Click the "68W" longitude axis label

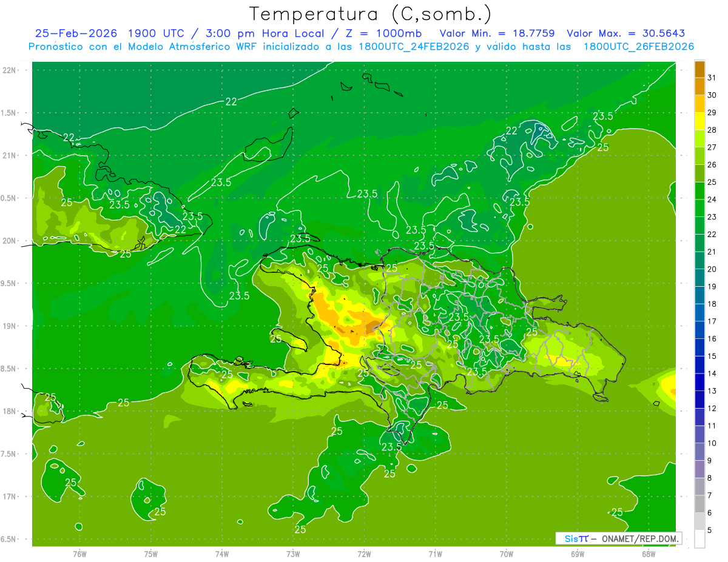pyautogui.click(x=648, y=554)
